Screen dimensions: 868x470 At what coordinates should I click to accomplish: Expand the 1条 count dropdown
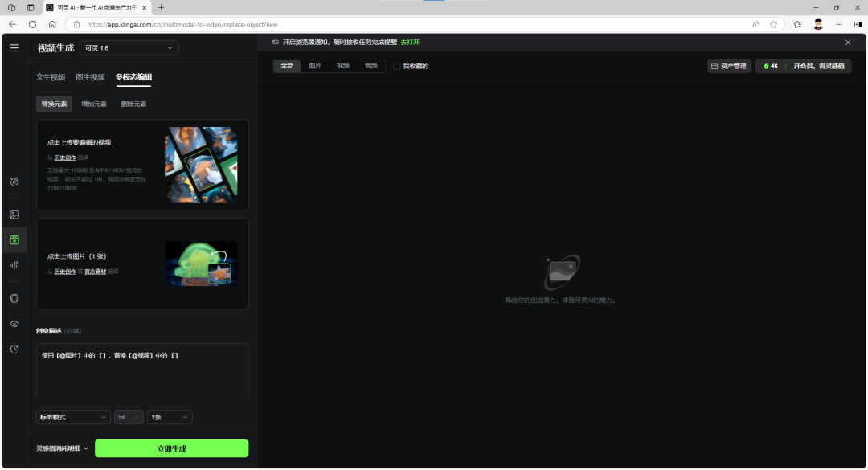[170, 417]
